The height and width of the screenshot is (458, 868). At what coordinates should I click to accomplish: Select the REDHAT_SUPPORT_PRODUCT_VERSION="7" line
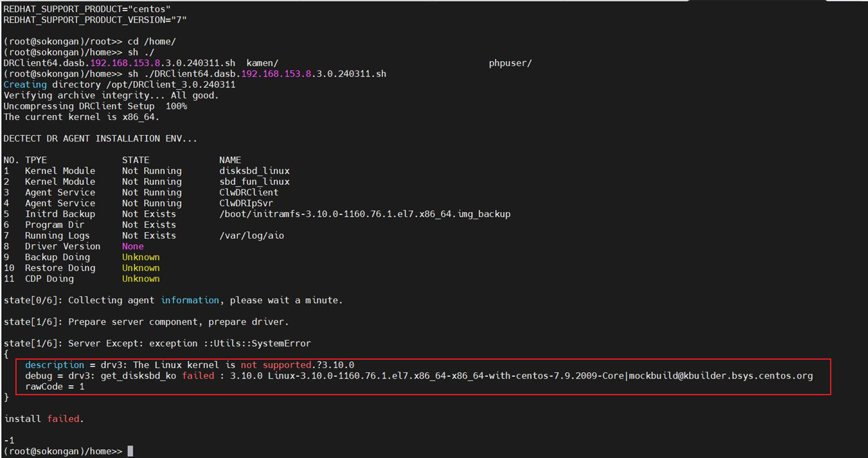[x=95, y=20]
